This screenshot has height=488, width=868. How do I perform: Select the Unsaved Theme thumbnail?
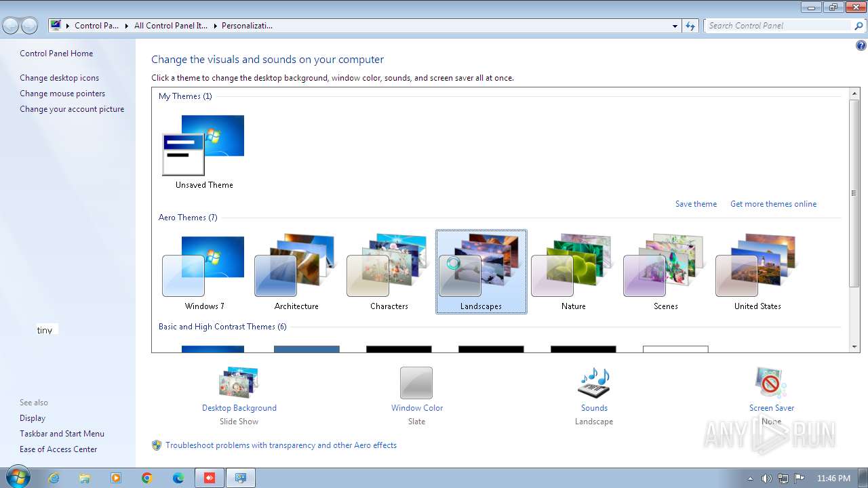(204, 150)
